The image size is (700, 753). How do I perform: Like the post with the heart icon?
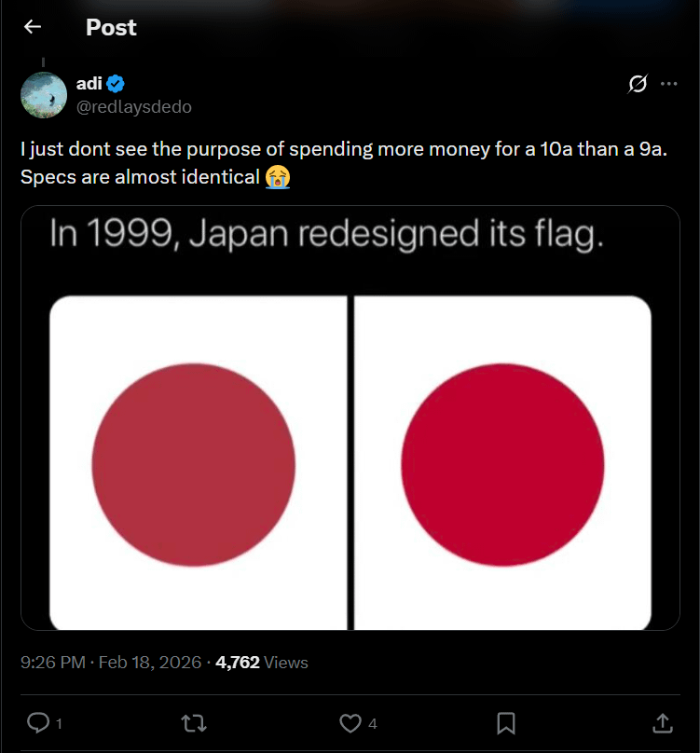[x=350, y=722]
